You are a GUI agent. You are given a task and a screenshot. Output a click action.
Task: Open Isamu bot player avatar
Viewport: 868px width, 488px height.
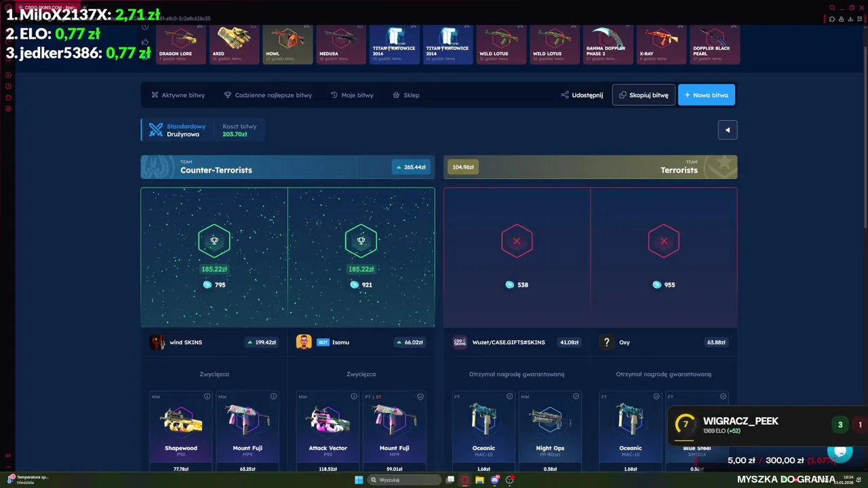coord(304,342)
